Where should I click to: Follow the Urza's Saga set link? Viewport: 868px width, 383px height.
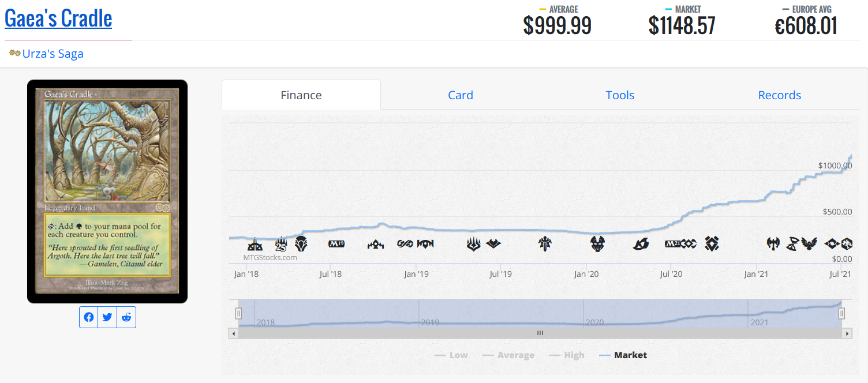pos(53,54)
